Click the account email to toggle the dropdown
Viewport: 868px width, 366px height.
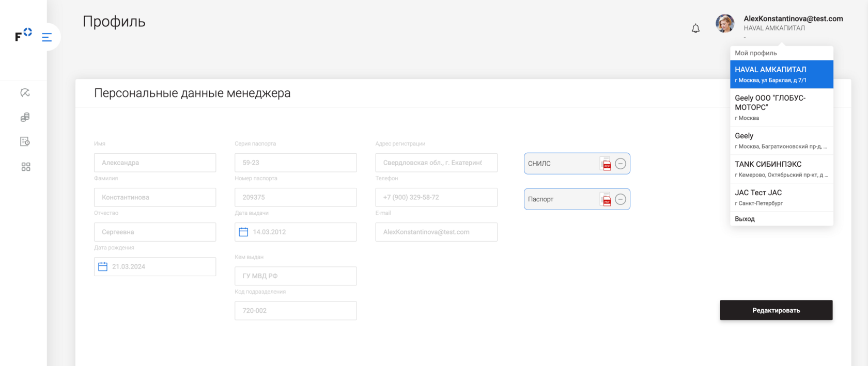[793, 19]
